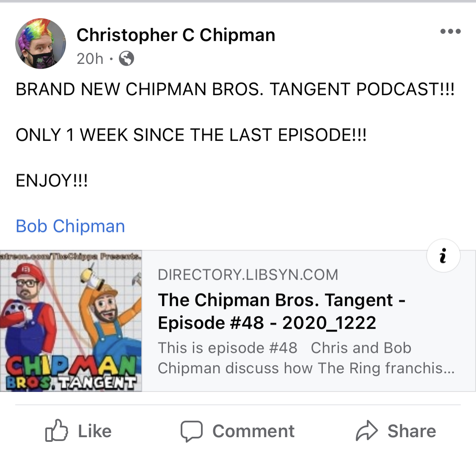Tap the globe public privacy icon

[x=126, y=58]
